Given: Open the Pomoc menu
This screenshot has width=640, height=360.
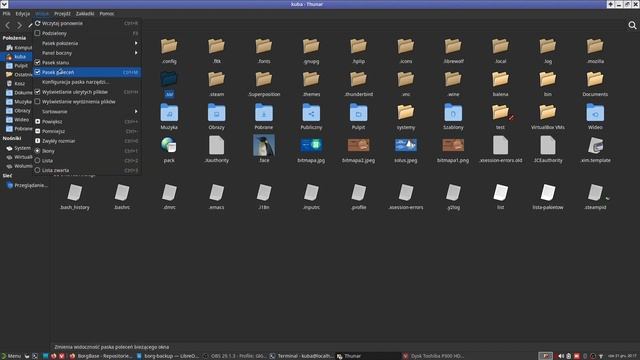Looking at the screenshot, I should [x=107, y=13].
